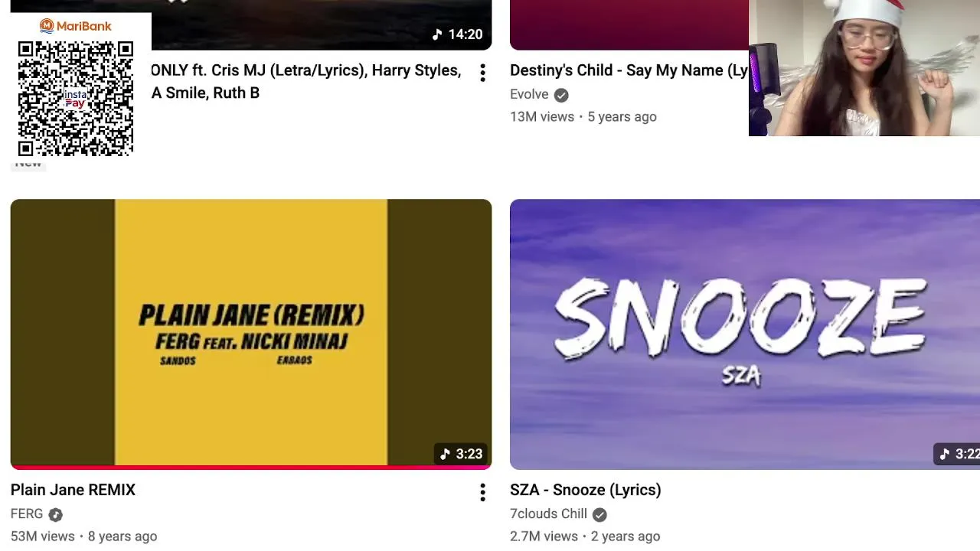Open the SZA Snooze video thumbnail

[745, 334]
